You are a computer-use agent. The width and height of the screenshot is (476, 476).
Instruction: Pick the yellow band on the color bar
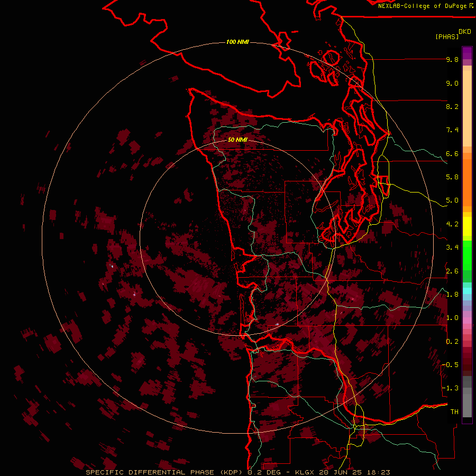pyautogui.click(x=467, y=226)
